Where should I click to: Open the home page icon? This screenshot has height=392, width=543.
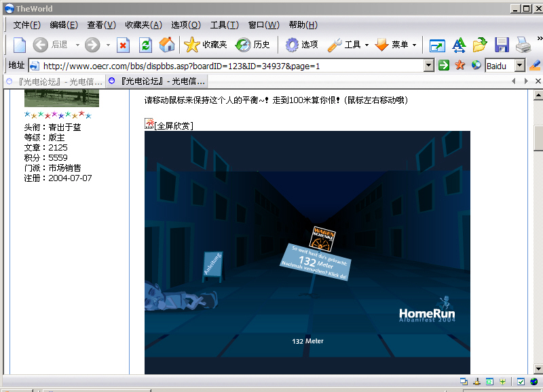[x=167, y=45]
